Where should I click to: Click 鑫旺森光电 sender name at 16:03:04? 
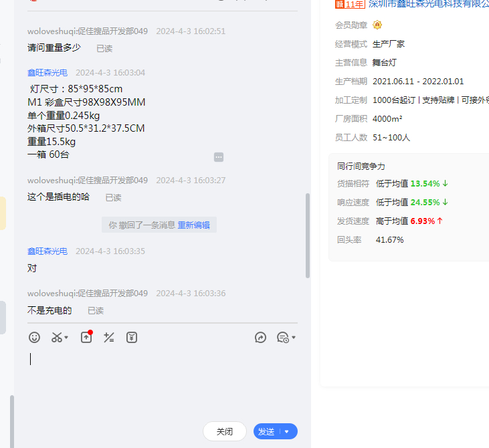[x=47, y=73]
